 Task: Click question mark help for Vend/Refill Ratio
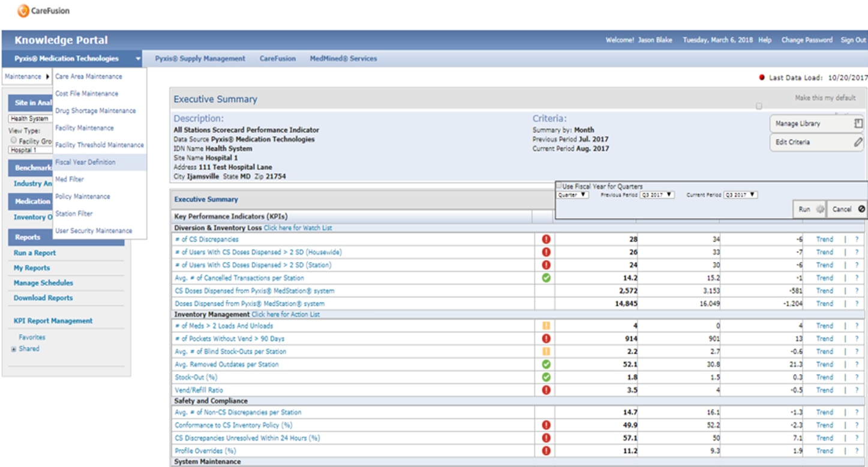pyautogui.click(x=857, y=390)
